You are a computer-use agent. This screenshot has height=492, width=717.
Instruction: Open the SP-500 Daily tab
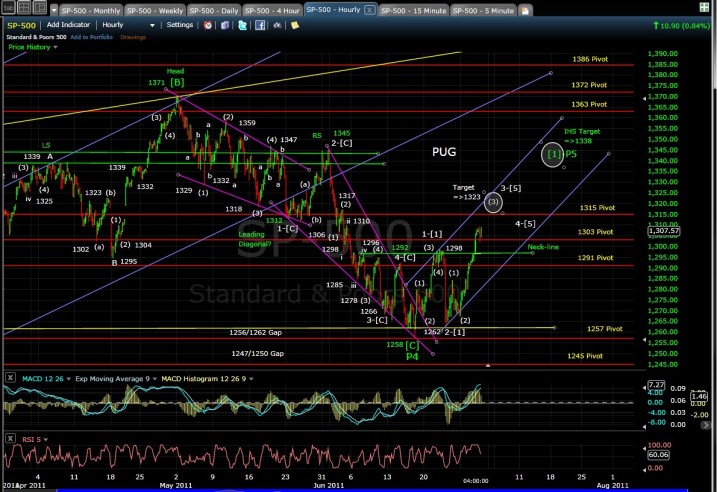point(214,10)
